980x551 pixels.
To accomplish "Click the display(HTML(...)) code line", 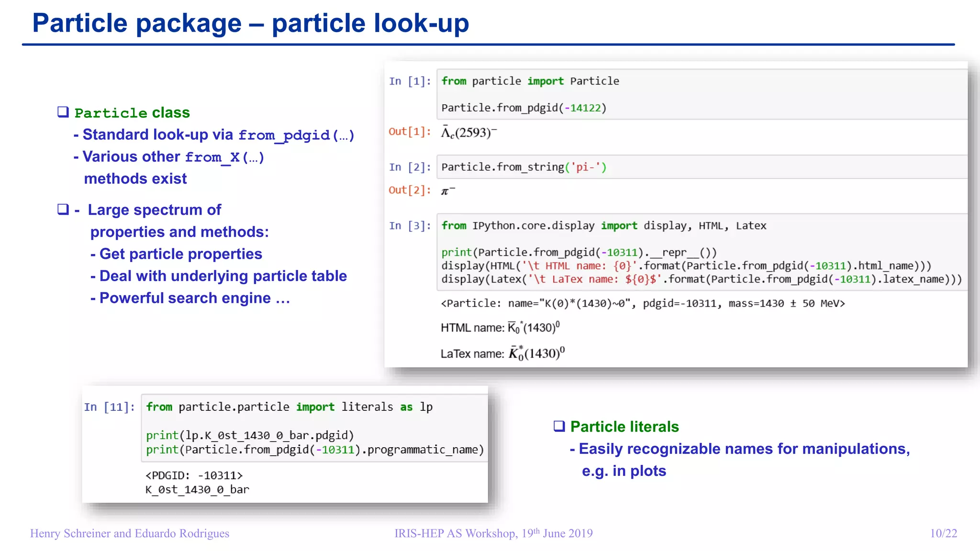I will point(686,265).
